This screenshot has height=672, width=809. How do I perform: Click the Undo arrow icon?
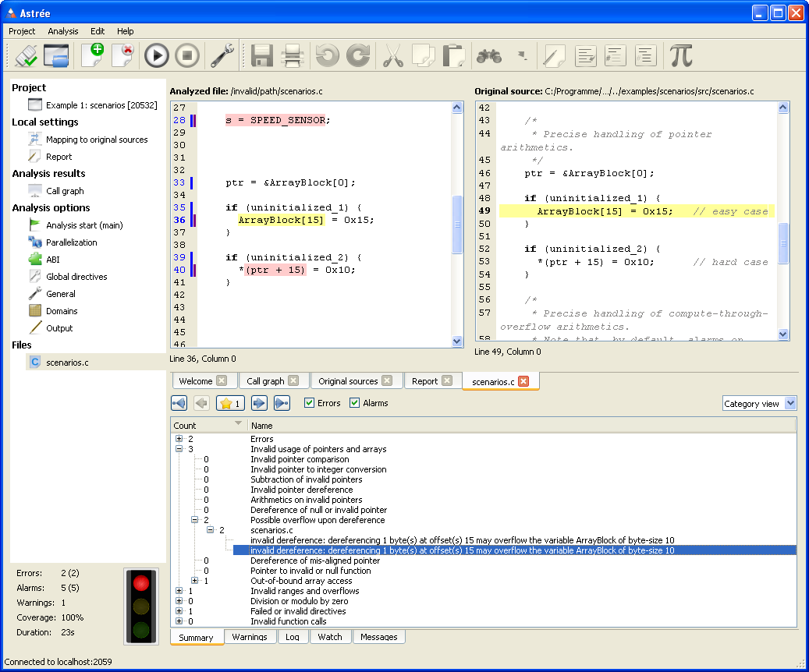pos(327,55)
